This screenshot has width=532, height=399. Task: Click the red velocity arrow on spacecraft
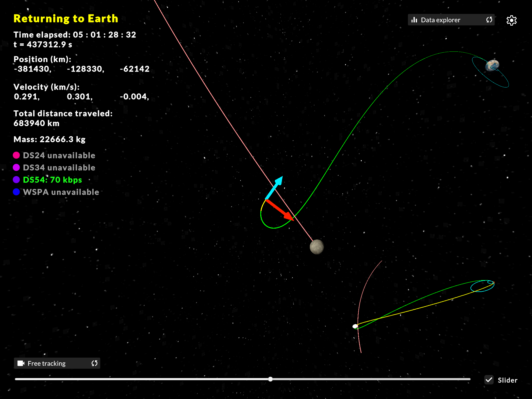(280, 210)
